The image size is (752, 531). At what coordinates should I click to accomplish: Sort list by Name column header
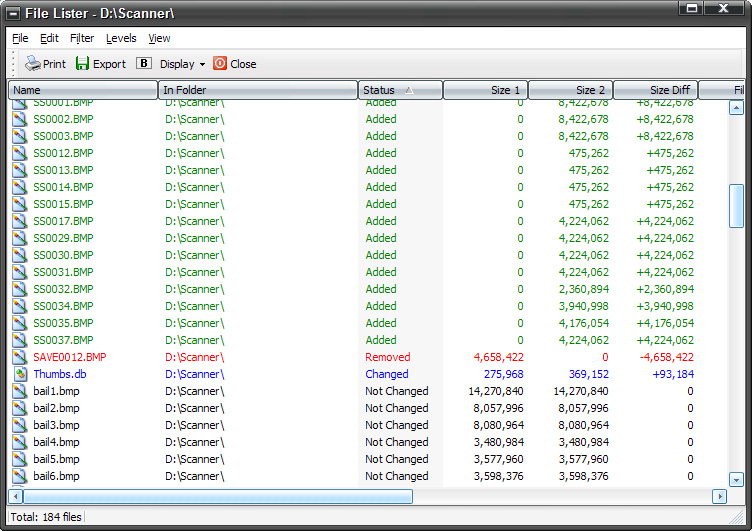coord(83,90)
